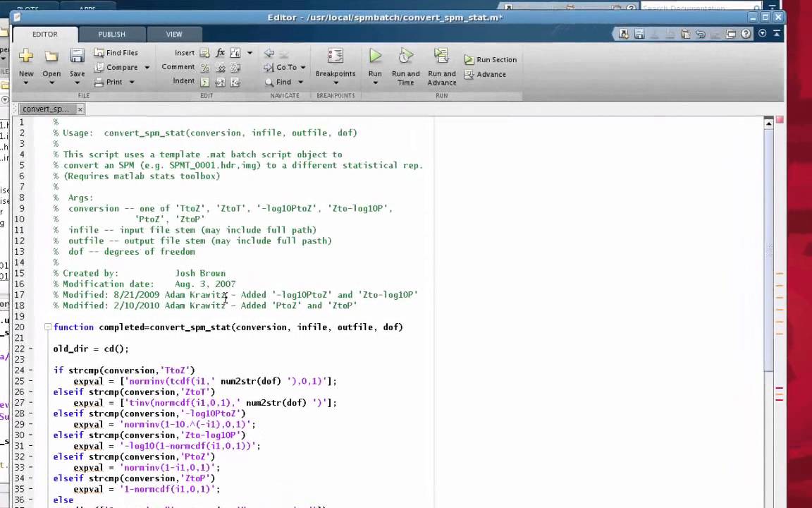This screenshot has height=508, width=812.
Task: Toggle breakpoint on line 27 gutter dash
Action: tap(30, 402)
